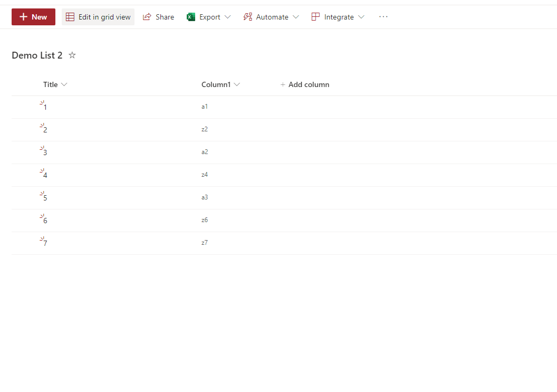The image size is (557, 392).
Task: Expand the Export dropdown chevron
Action: 228,16
